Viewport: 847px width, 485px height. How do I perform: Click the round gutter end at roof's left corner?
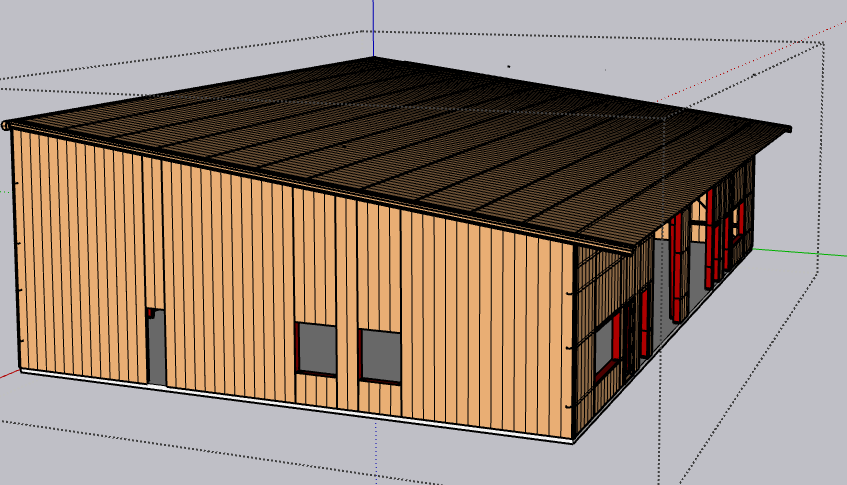(6, 126)
